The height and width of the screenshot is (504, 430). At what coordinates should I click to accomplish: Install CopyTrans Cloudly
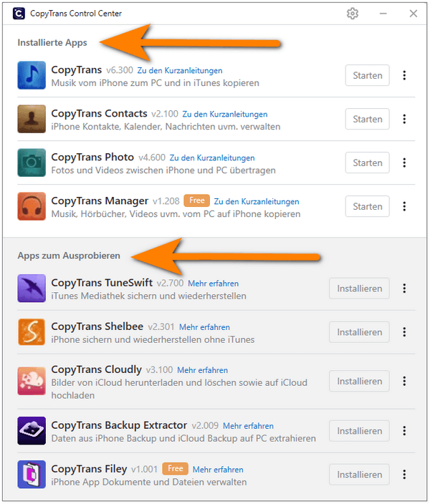tap(359, 381)
